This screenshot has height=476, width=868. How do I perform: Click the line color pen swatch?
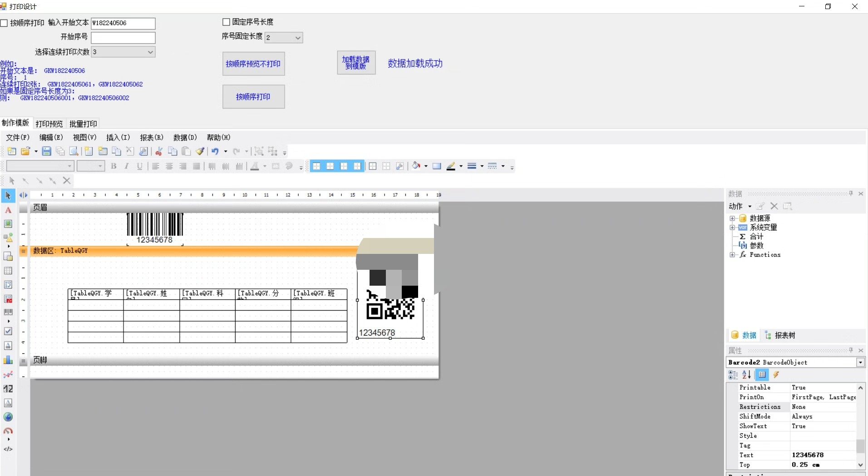[x=451, y=166]
